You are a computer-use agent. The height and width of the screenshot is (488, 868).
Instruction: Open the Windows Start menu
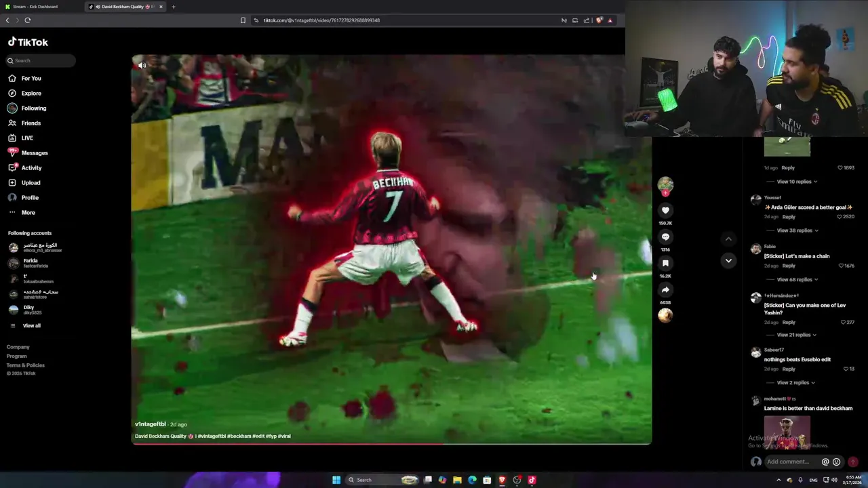point(336,480)
